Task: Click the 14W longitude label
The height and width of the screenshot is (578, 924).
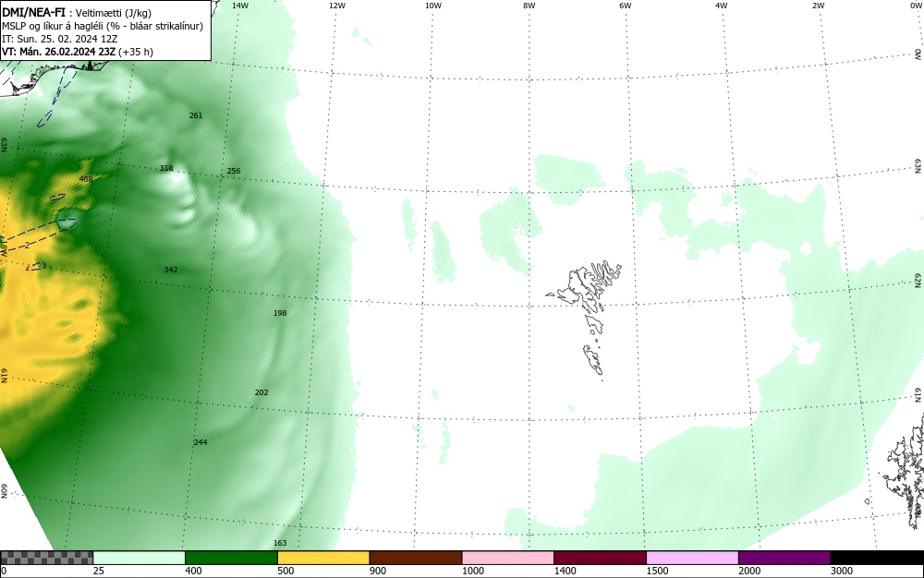Action: (240, 6)
